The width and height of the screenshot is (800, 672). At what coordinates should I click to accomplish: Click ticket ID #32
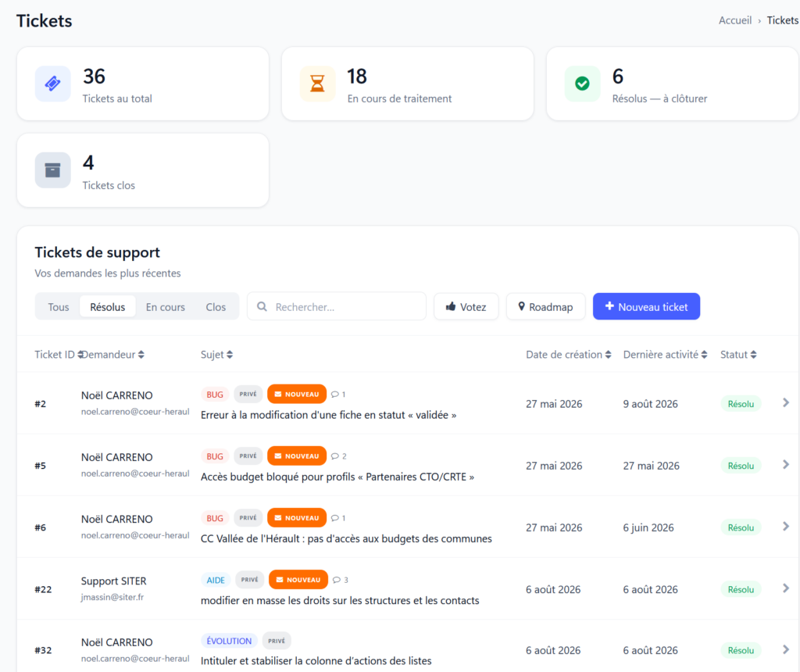44,650
